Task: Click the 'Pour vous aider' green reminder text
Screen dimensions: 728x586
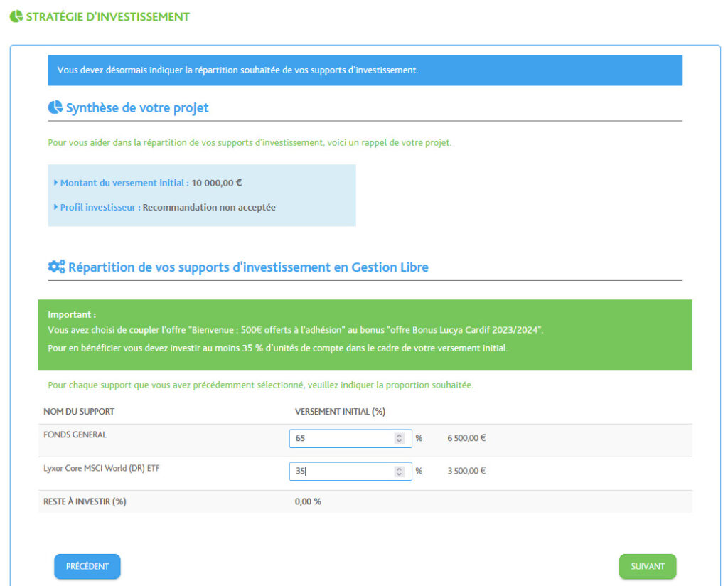Action: (250, 142)
